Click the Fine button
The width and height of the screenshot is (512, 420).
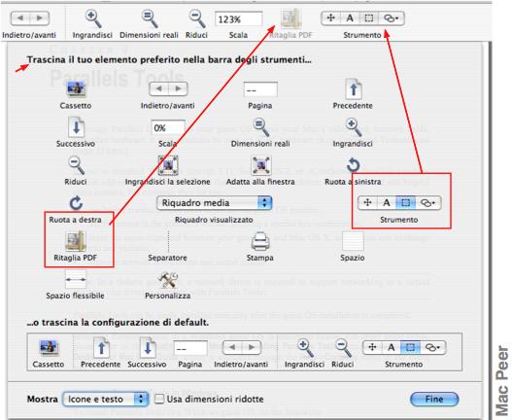click(x=434, y=399)
